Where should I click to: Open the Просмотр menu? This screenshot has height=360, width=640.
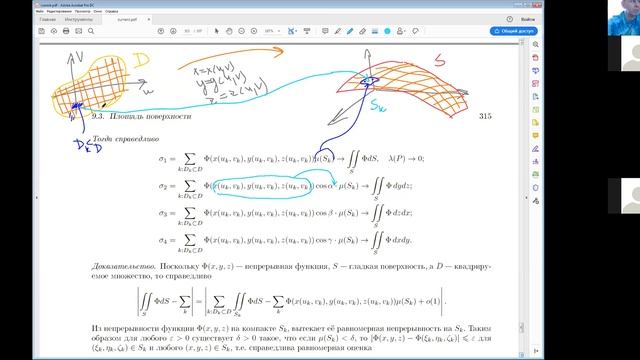click(x=82, y=11)
